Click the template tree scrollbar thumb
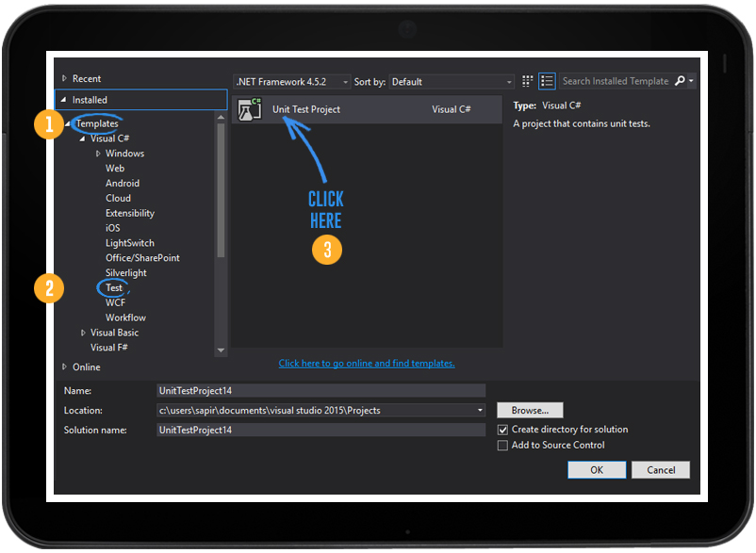Image resolution: width=756 pixels, height=553 pixels. [221, 190]
